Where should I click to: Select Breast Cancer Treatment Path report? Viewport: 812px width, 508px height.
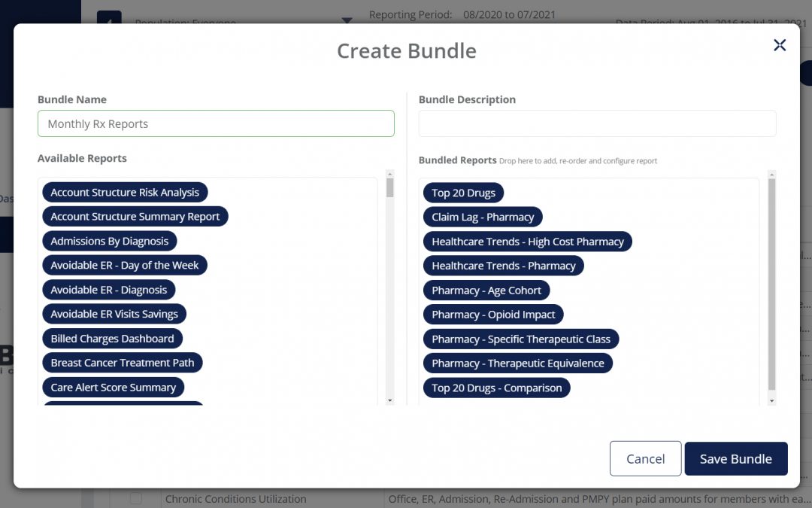pyautogui.click(x=123, y=363)
